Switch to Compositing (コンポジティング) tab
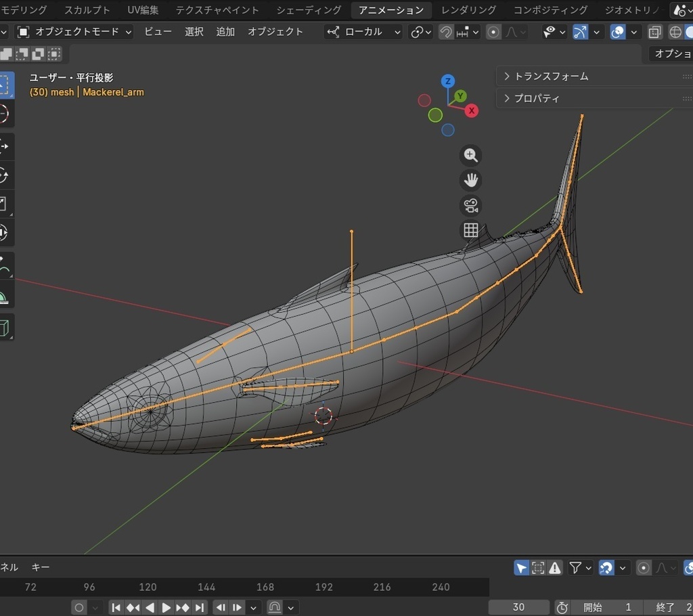 pyautogui.click(x=550, y=9)
